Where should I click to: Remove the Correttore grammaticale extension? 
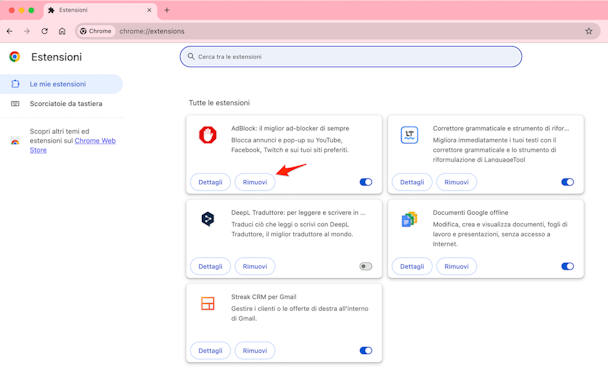pyautogui.click(x=456, y=182)
